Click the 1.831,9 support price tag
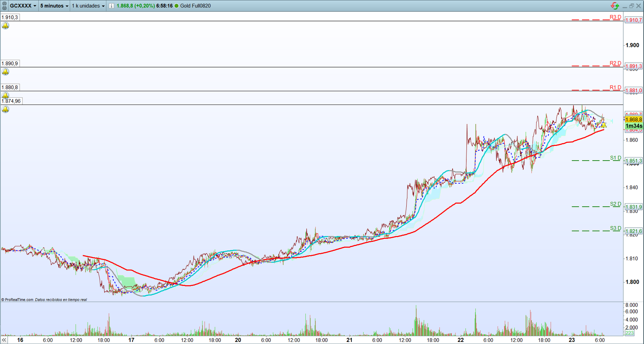644x344 pixels. [634, 207]
